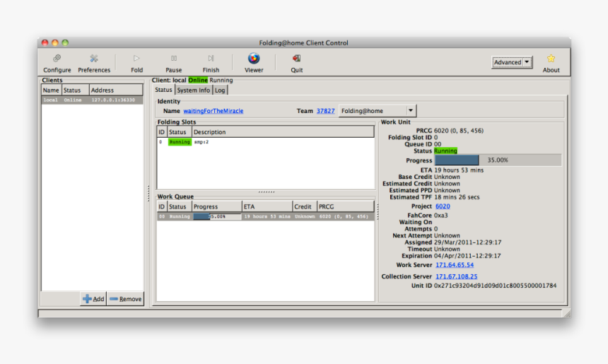Sort clients by the Address column header

tap(116, 90)
